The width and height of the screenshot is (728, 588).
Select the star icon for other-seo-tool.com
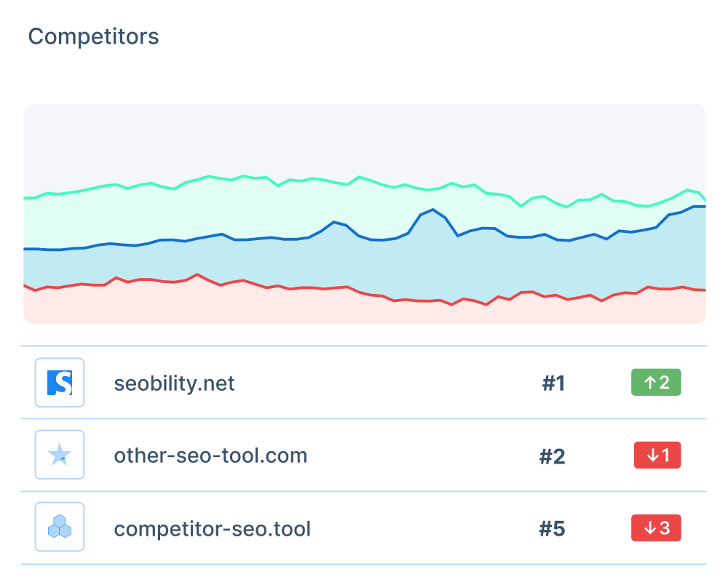point(59,454)
